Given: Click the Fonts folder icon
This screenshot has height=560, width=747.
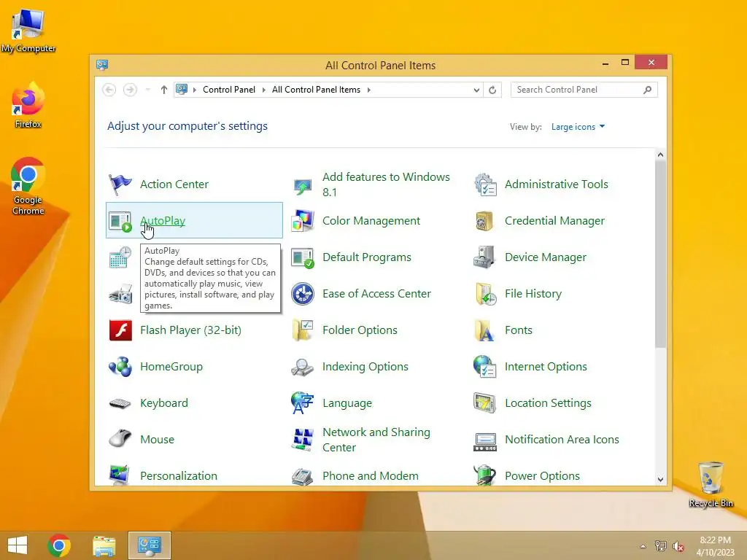Looking at the screenshot, I should pyautogui.click(x=485, y=330).
